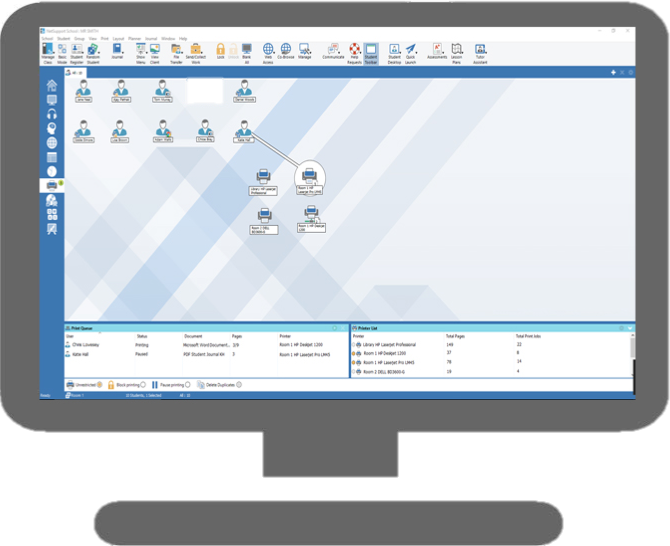Click the Printer List vertical scrollbar

631,350
